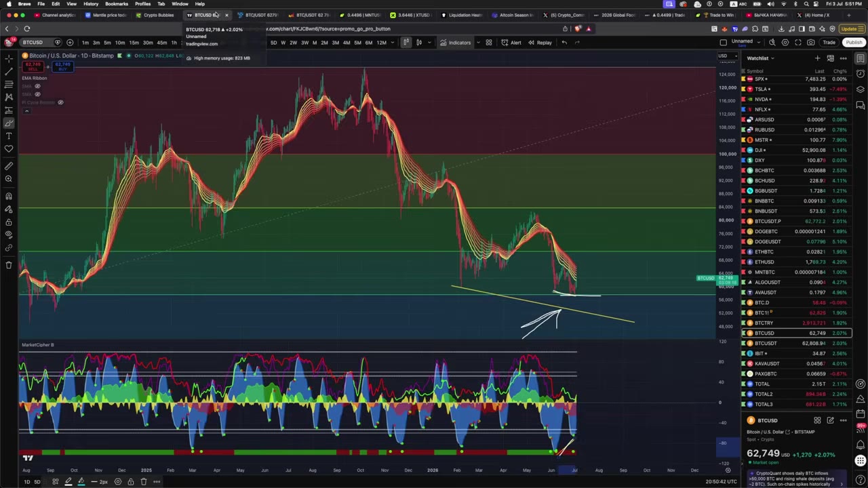Open the USD currency dropdown
This screenshot has height=488, width=868.
724,56
